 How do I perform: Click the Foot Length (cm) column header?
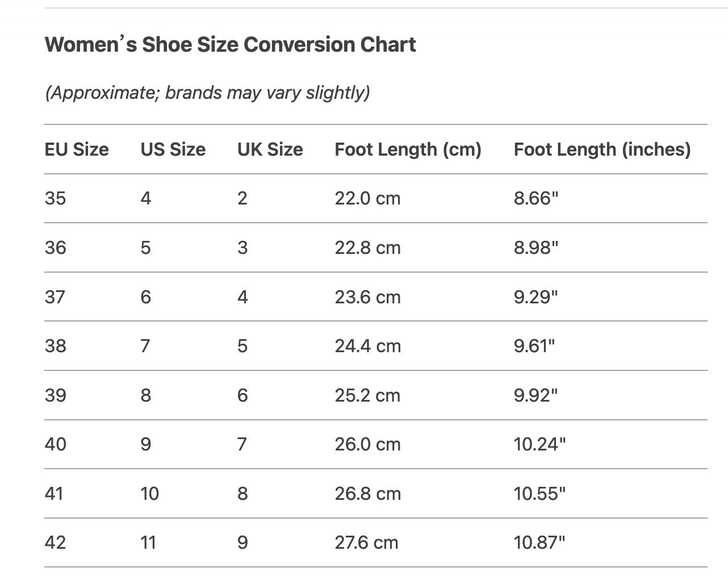point(408,149)
